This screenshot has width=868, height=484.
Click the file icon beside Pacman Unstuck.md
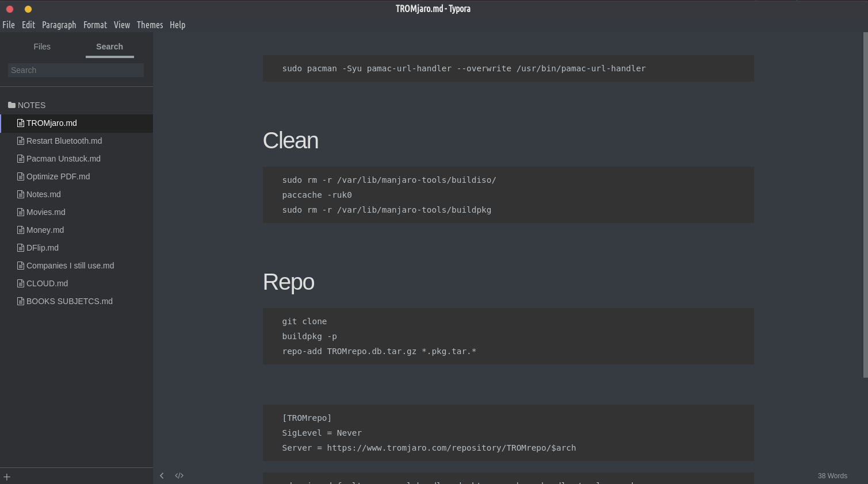(x=21, y=159)
